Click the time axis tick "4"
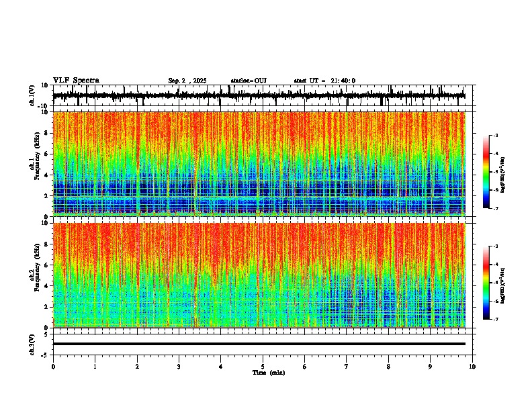Viewport: 532px width, 411px height. 220,367
